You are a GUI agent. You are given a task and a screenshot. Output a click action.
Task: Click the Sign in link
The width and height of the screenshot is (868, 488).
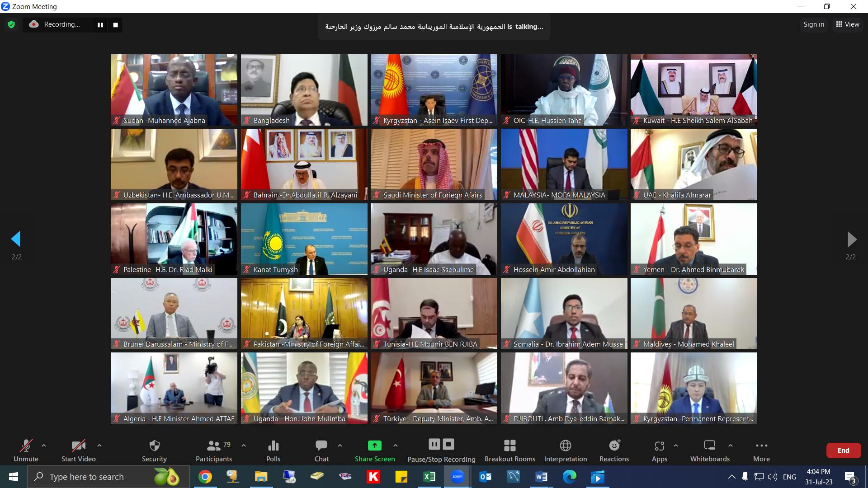813,24
